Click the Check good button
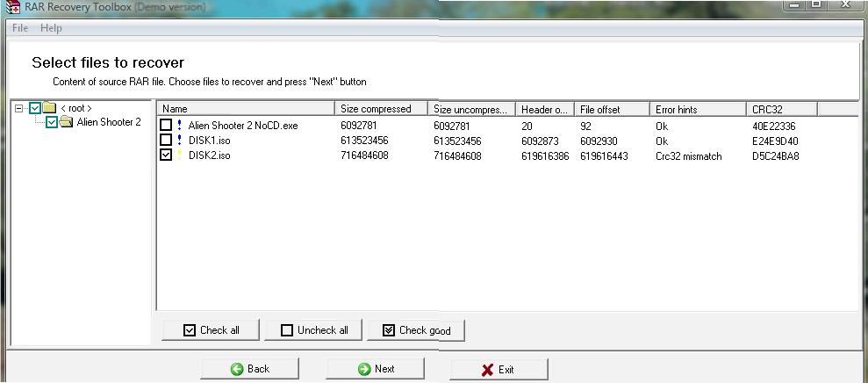Viewport: 868px width, 383px height. 415,330
